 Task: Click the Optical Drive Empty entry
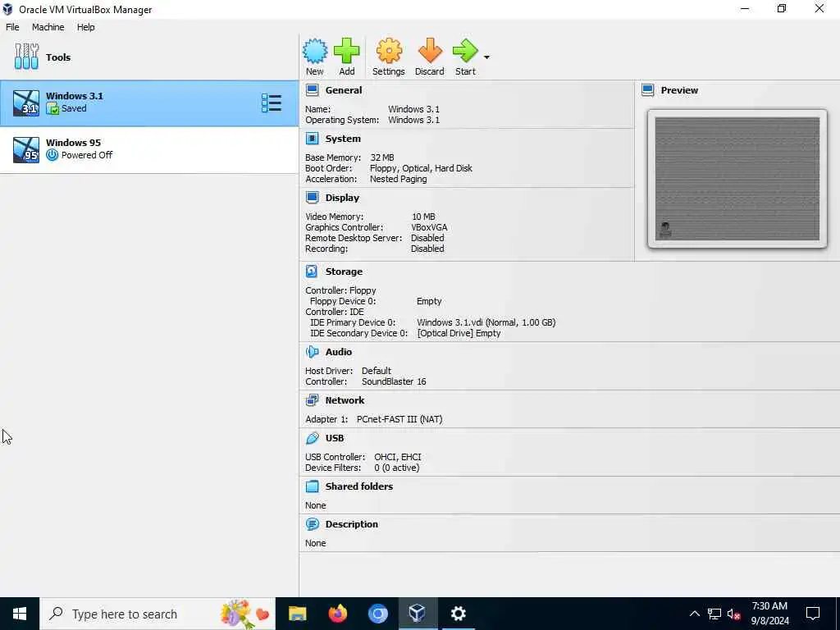tap(459, 333)
